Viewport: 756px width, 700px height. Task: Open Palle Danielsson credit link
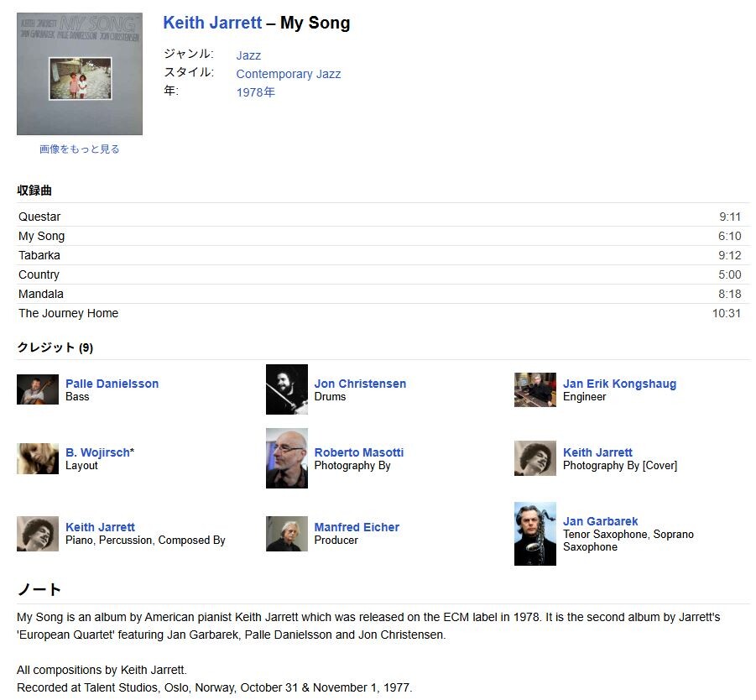click(112, 384)
